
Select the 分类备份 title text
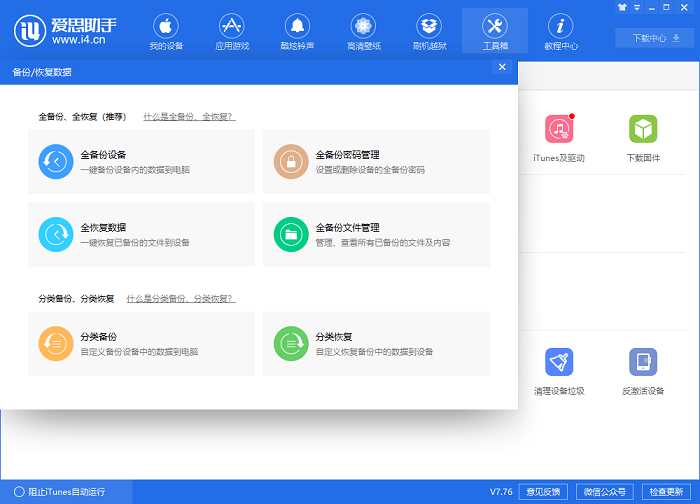[x=99, y=337]
